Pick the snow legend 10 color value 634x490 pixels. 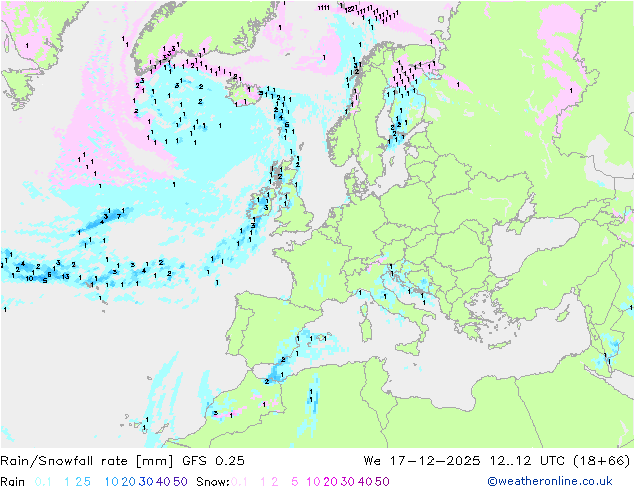(x=313, y=482)
